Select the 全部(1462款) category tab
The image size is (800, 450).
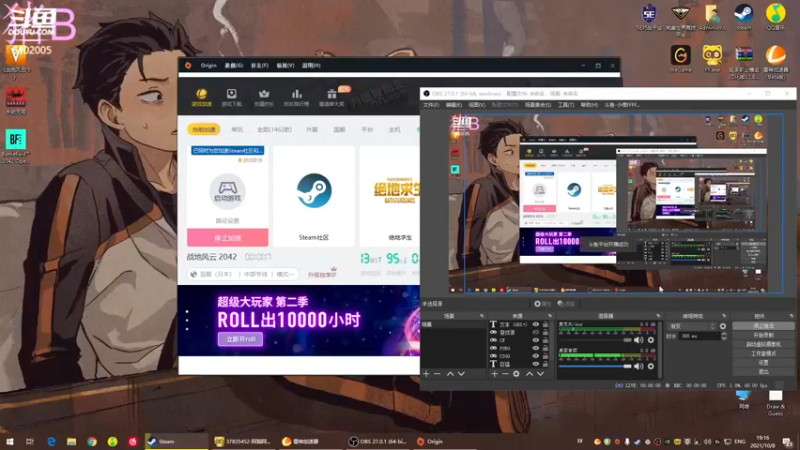[x=274, y=130]
